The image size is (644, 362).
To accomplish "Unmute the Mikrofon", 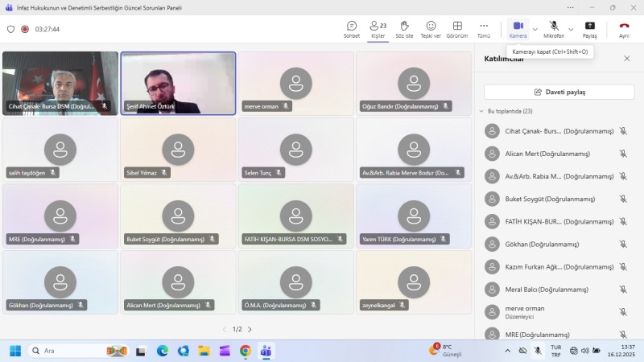I will tap(554, 29).
